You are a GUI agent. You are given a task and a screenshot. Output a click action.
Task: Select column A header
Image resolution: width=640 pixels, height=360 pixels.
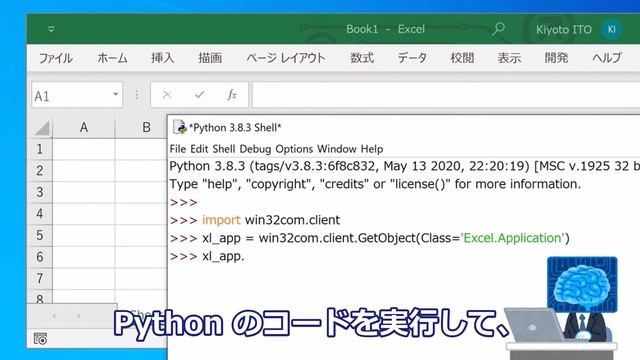tap(84, 127)
